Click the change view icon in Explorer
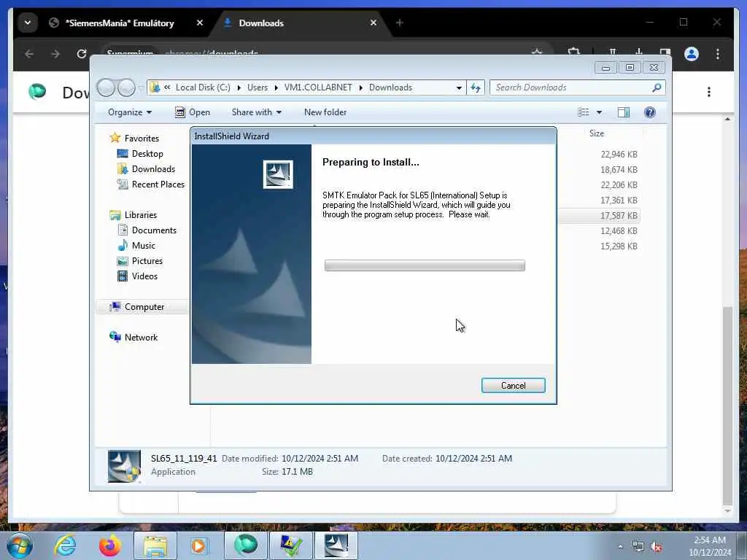747x560 pixels. pyautogui.click(x=583, y=112)
